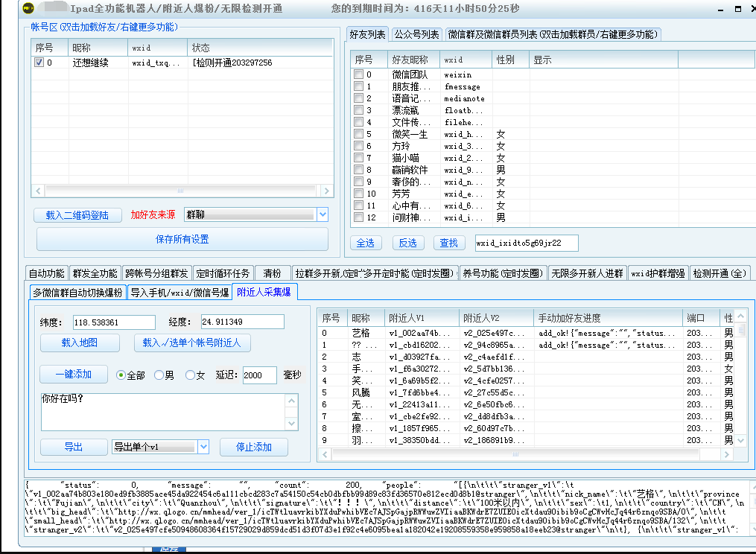Click nearby people list scroll-down arrow
This screenshot has height=554, width=756.
741,441
